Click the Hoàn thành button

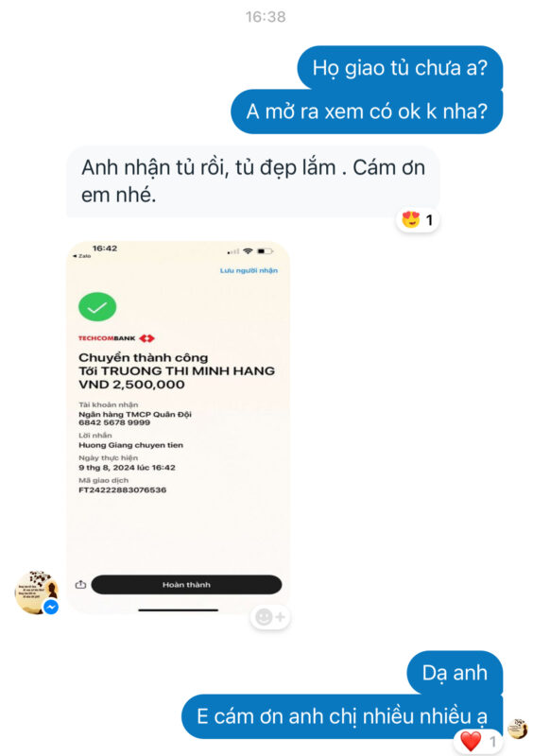[x=186, y=584]
